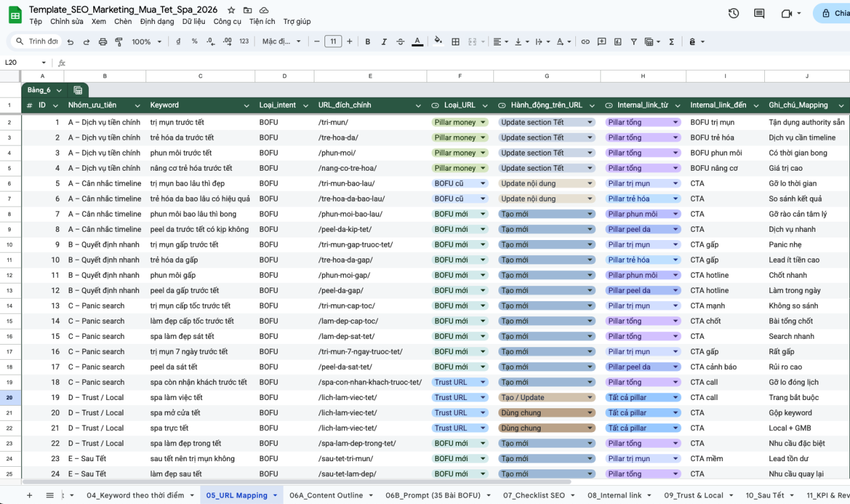850x504 pixels.
Task: Select column E header
Action: coord(370,76)
